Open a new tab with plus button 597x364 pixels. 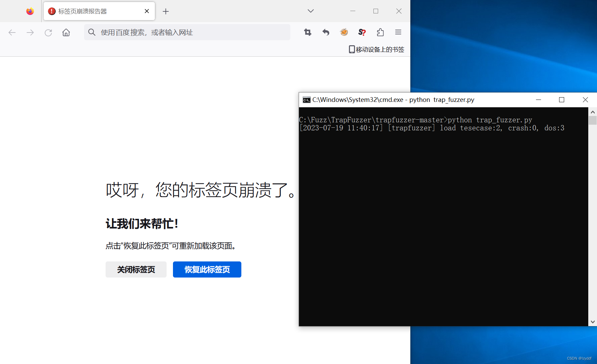point(166,11)
